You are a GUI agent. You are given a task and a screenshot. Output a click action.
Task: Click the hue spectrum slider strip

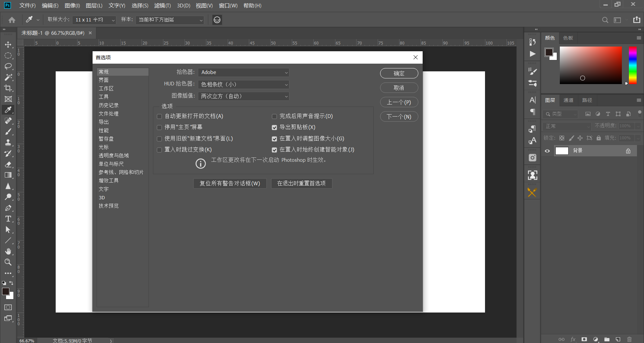[633, 65]
